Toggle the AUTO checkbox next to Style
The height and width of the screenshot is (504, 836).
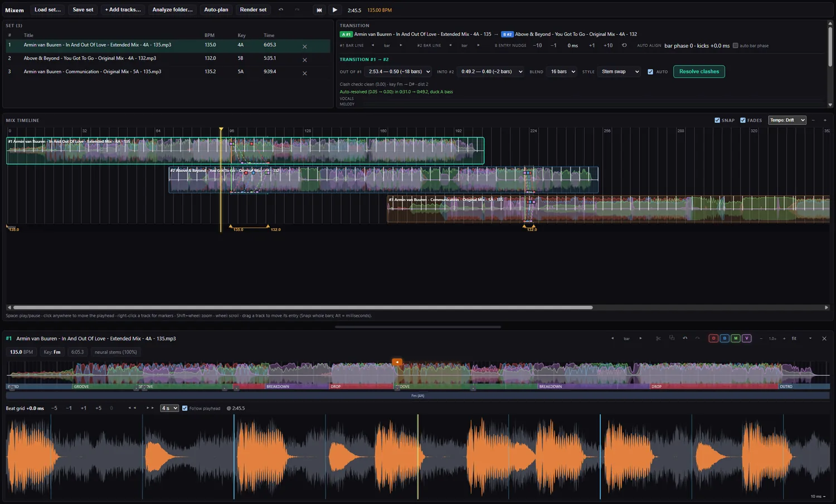pyautogui.click(x=650, y=72)
